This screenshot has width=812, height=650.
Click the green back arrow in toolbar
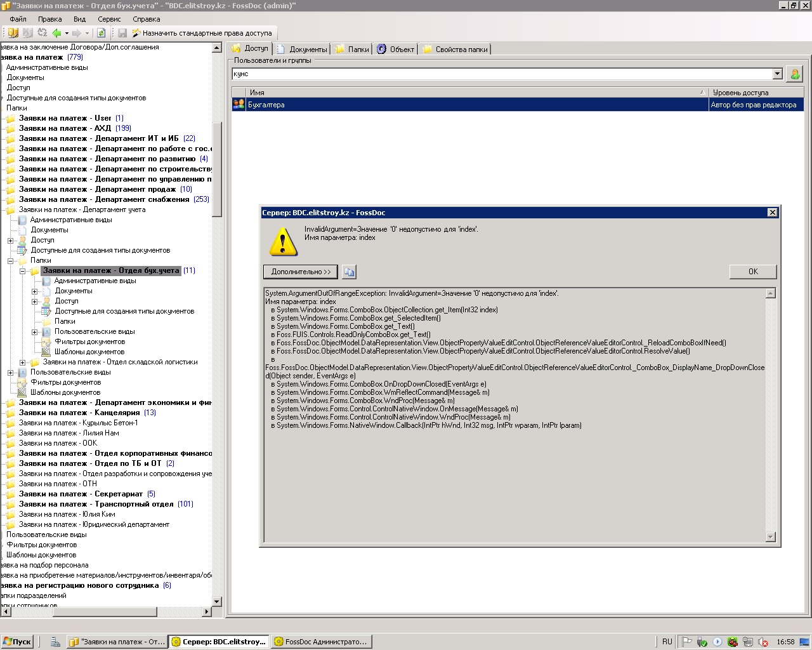pyautogui.click(x=56, y=33)
